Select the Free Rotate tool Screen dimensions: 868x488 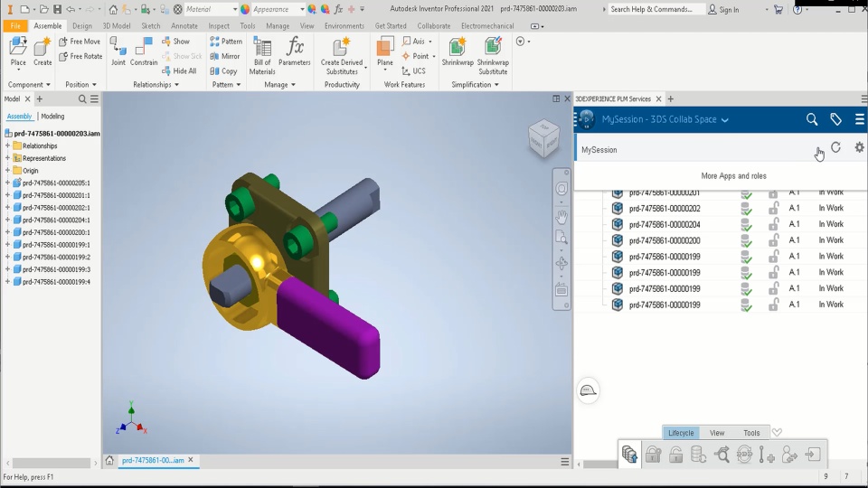(x=80, y=56)
